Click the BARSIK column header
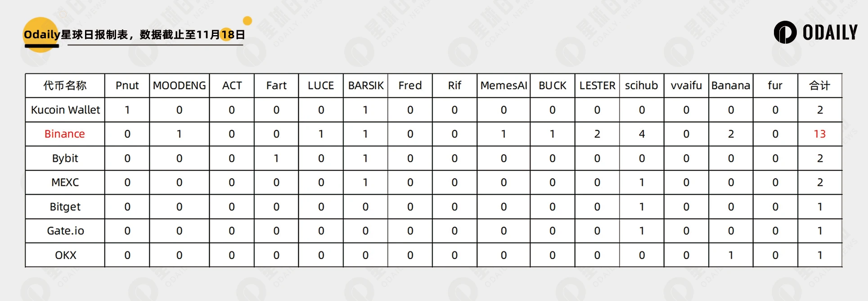 365,86
